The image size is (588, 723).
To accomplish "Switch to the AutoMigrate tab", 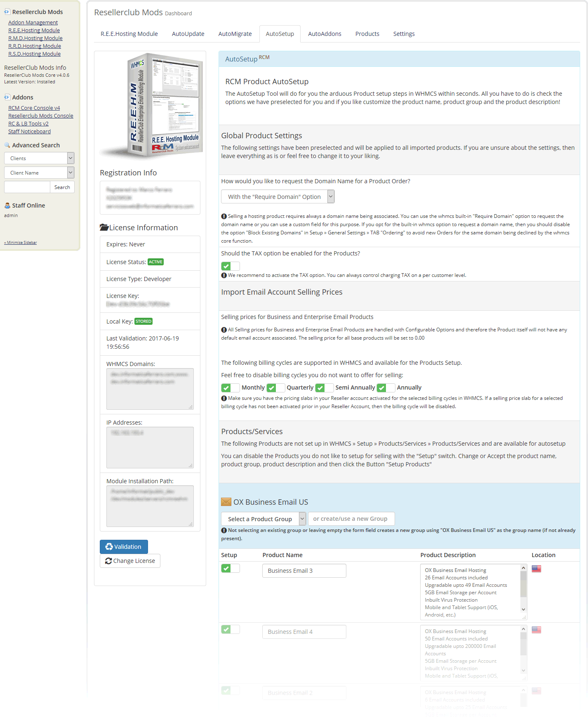I will pos(235,34).
